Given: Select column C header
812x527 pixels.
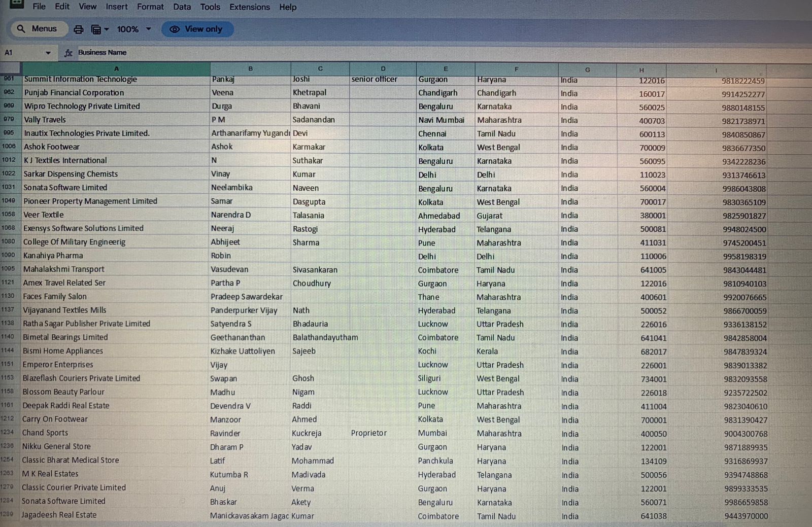Looking at the screenshot, I should pyautogui.click(x=320, y=68).
